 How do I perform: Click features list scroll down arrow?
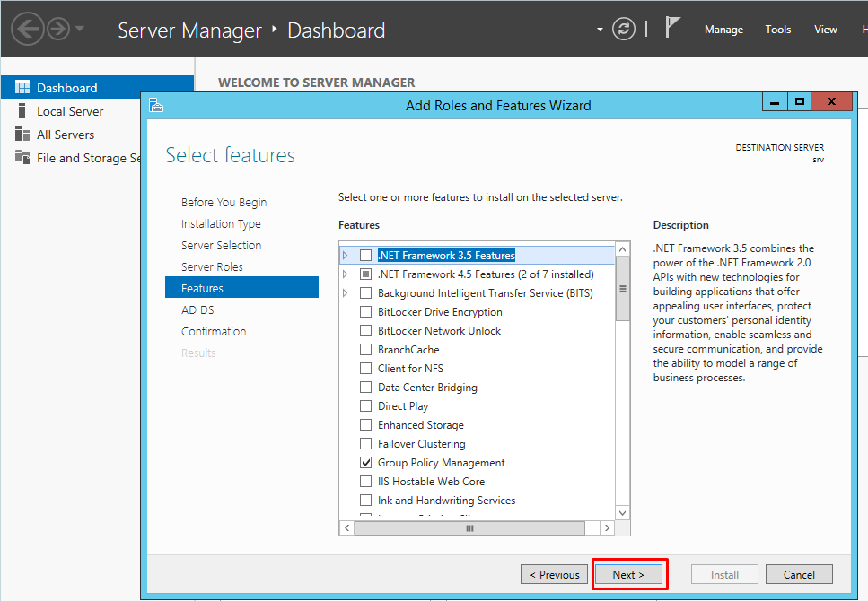tap(623, 513)
